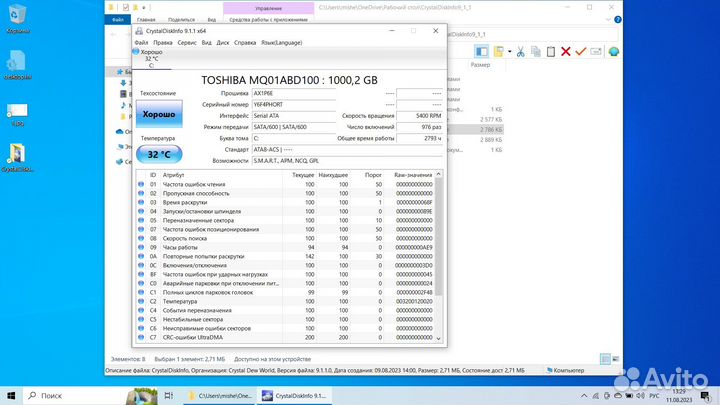Screen dimensions: 720x405
Task: Select the Часы работы attribute row
Action: tap(286, 248)
